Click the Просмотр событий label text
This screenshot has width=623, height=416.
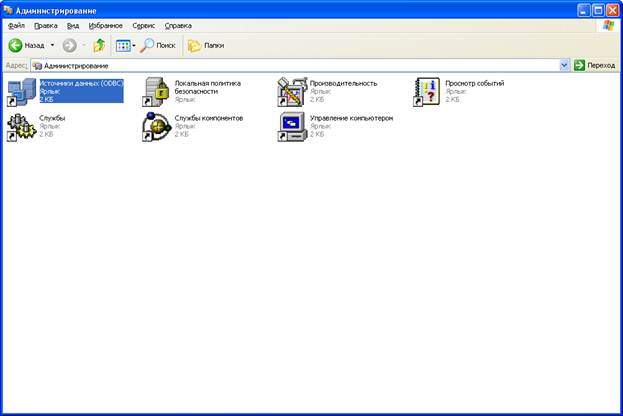tap(474, 83)
